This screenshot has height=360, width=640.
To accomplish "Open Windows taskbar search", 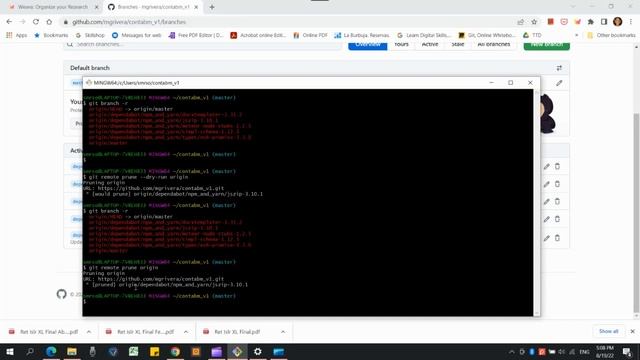I will point(30,351).
